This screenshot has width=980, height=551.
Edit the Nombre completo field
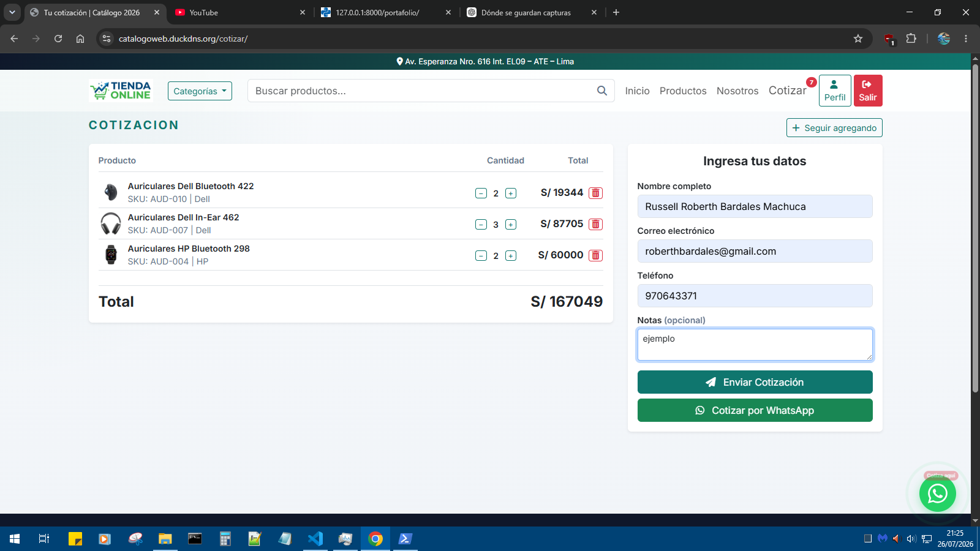coord(755,206)
